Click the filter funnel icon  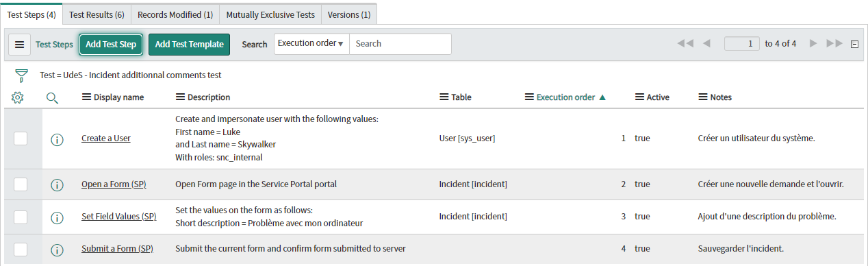(22, 75)
